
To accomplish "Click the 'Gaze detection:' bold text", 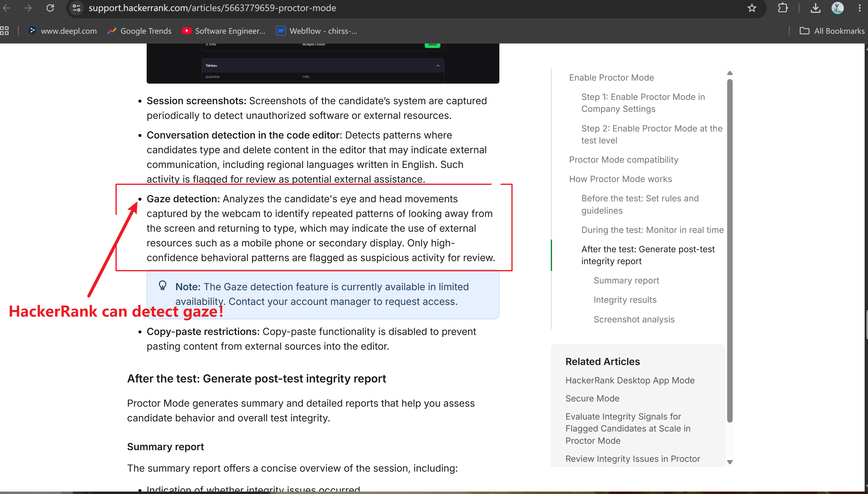I will (x=183, y=199).
